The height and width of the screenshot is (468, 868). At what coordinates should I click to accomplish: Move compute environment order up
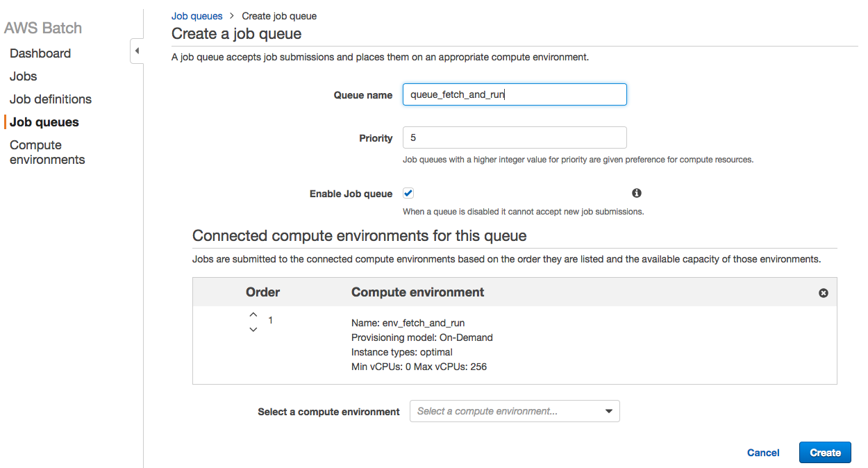coord(253,315)
